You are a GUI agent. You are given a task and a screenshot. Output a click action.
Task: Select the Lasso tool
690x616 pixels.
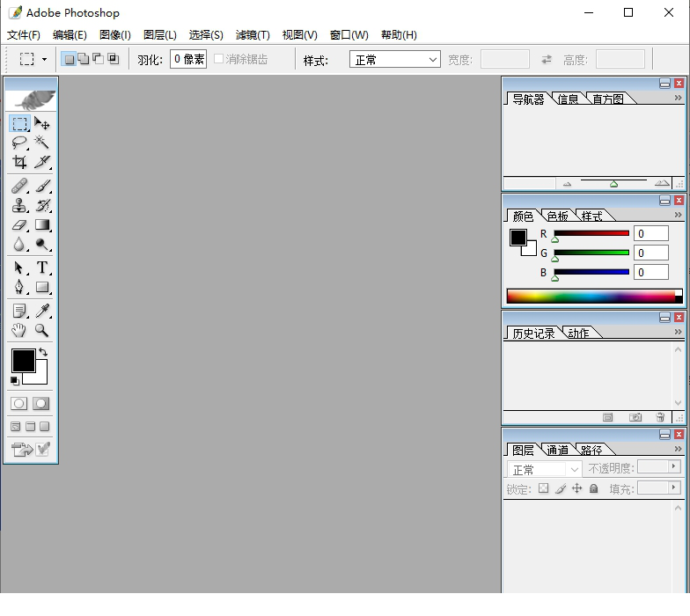(x=19, y=143)
